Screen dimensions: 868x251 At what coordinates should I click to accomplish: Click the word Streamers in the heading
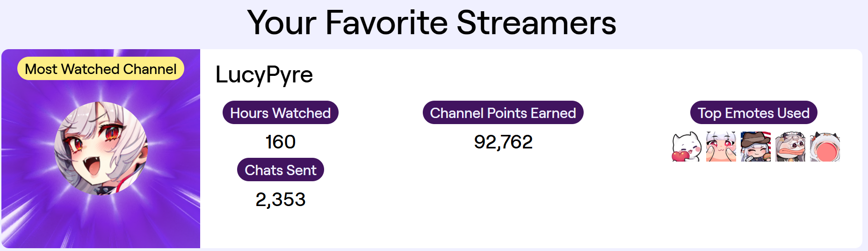[536, 22]
